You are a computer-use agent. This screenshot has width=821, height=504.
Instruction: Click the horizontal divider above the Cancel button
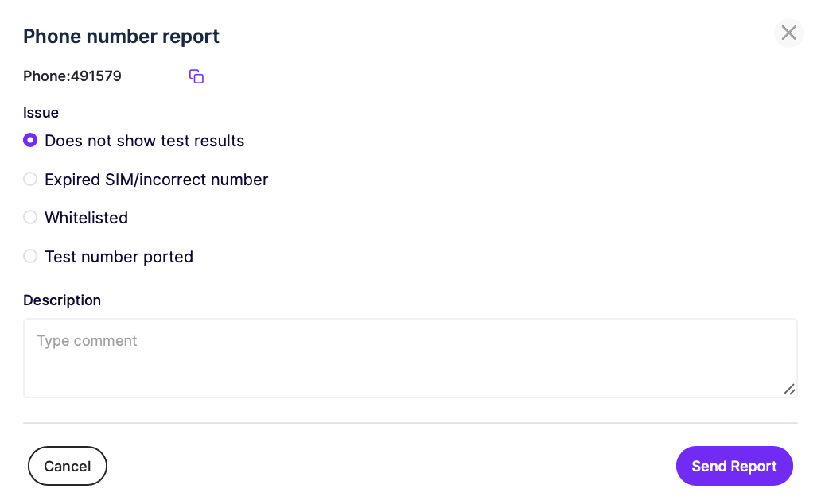tap(410, 423)
